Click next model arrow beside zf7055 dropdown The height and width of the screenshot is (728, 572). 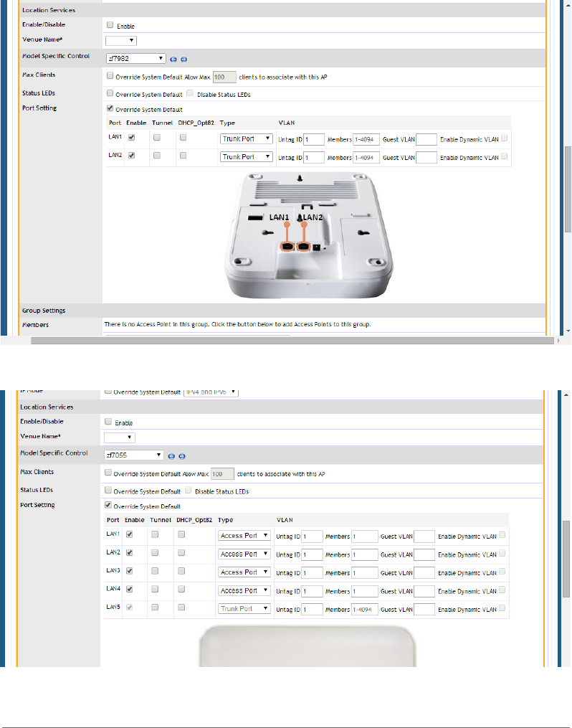[182, 456]
